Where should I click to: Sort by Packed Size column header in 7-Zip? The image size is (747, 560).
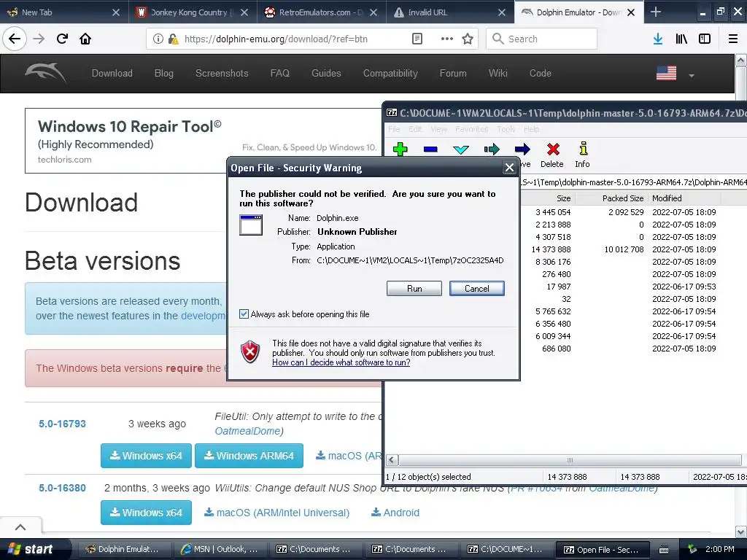pos(612,198)
